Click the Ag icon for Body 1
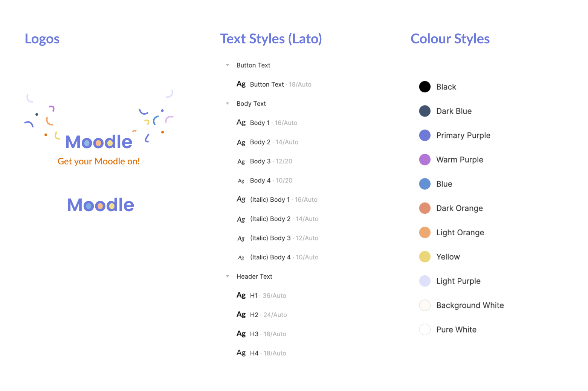This screenshot has width=588, height=391. coord(241,123)
